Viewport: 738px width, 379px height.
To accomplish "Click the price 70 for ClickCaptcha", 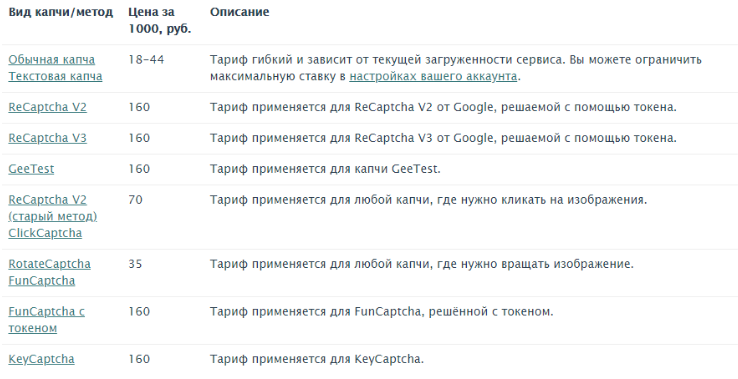I will [x=135, y=200].
